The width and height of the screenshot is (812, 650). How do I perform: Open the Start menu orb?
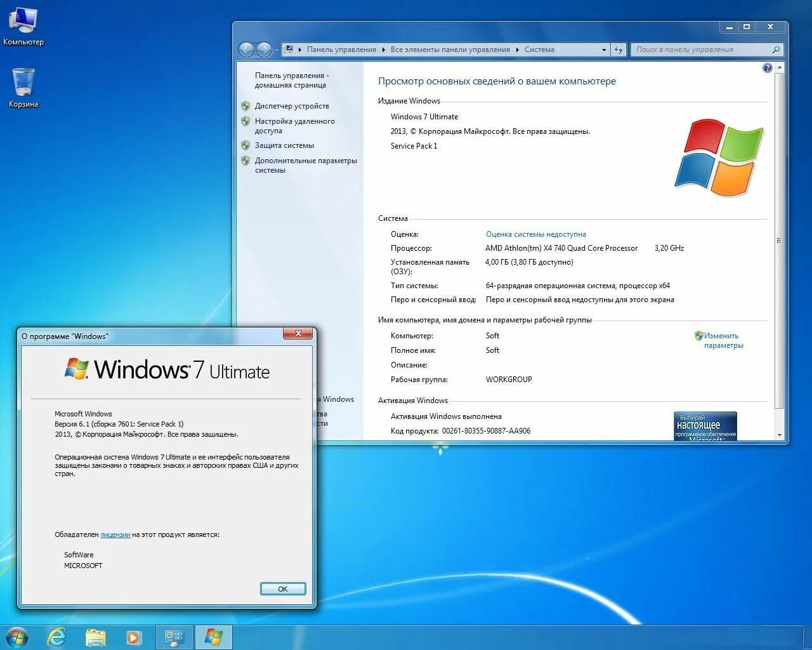(16, 637)
